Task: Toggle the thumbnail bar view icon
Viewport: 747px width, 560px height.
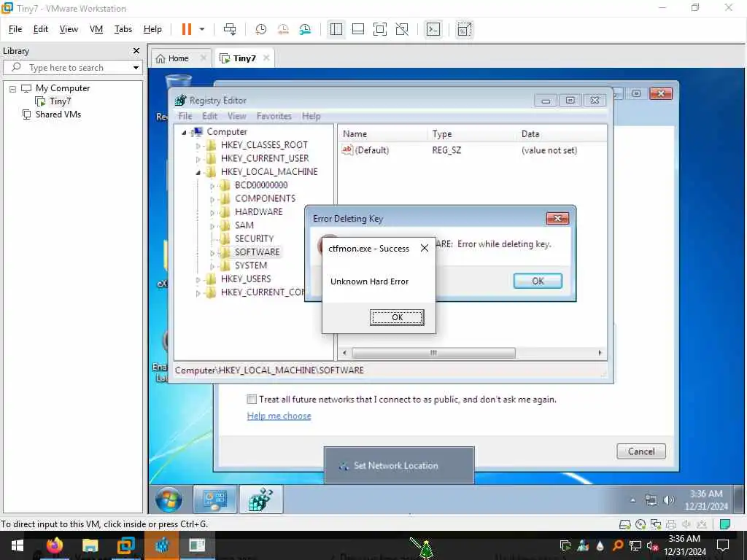Action: (x=357, y=29)
